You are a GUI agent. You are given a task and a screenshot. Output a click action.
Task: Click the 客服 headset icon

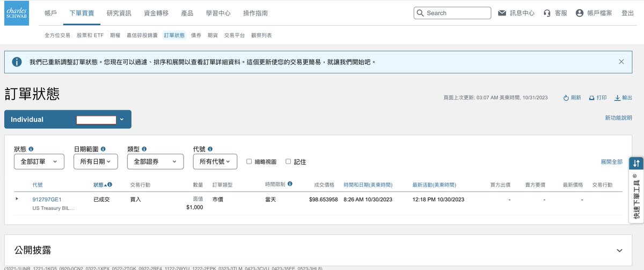[547, 13]
